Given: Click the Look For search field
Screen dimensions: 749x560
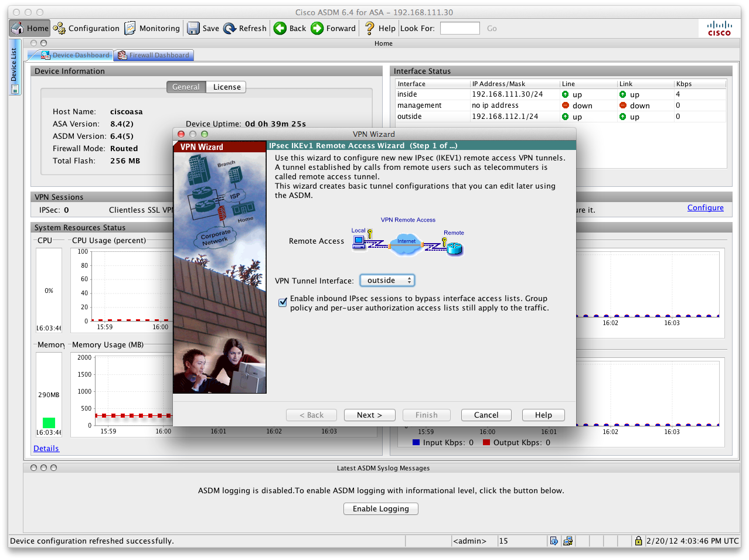Looking at the screenshot, I should point(459,28).
